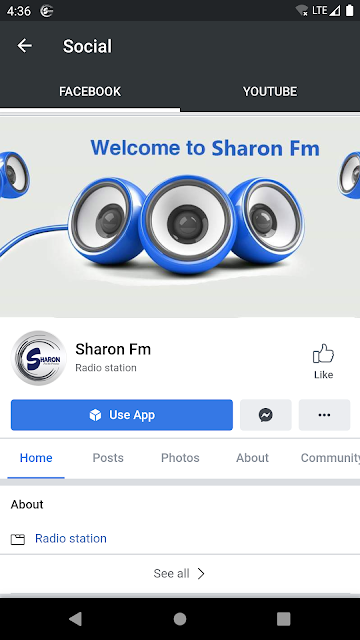The height and width of the screenshot is (640, 360).
Task: Click the blue Use App button
Action: (x=122, y=415)
